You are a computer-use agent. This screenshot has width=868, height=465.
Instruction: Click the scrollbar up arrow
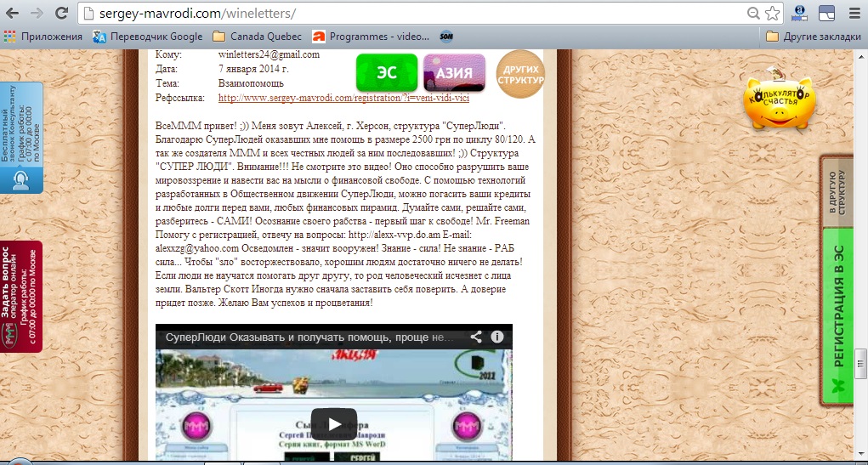(860, 58)
